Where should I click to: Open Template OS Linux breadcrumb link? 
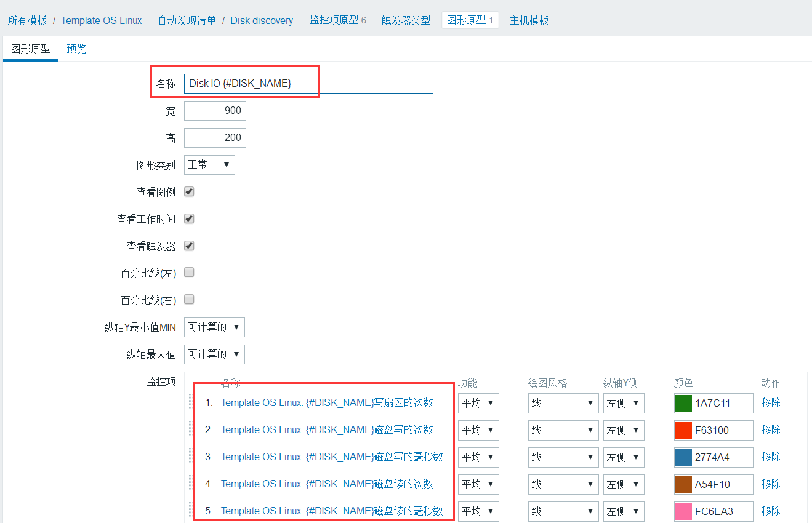point(102,20)
